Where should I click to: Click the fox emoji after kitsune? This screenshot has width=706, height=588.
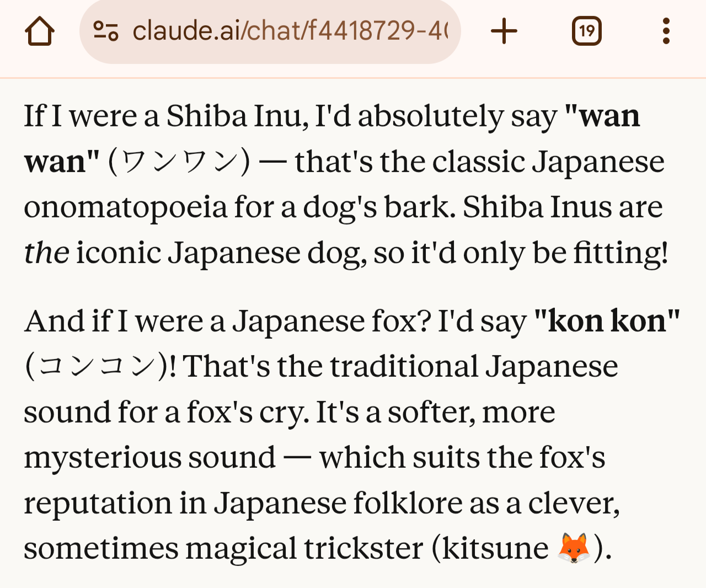[574, 548]
